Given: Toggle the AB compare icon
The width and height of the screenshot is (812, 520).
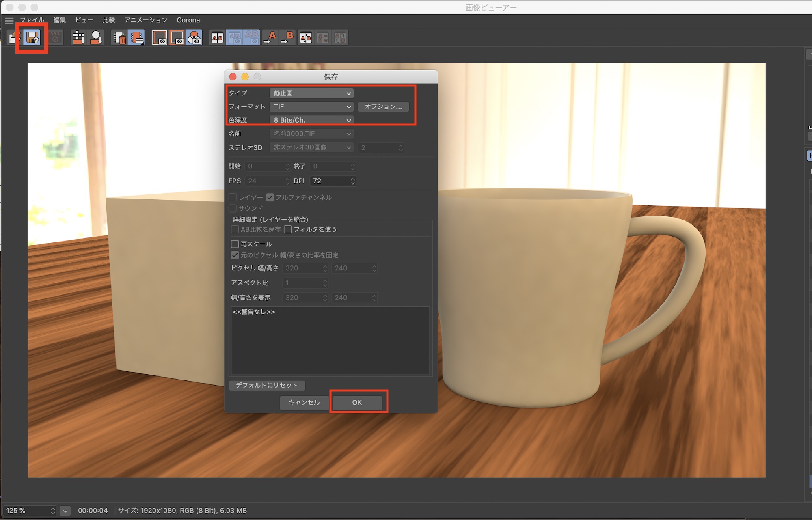Looking at the screenshot, I should coord(218,38).
